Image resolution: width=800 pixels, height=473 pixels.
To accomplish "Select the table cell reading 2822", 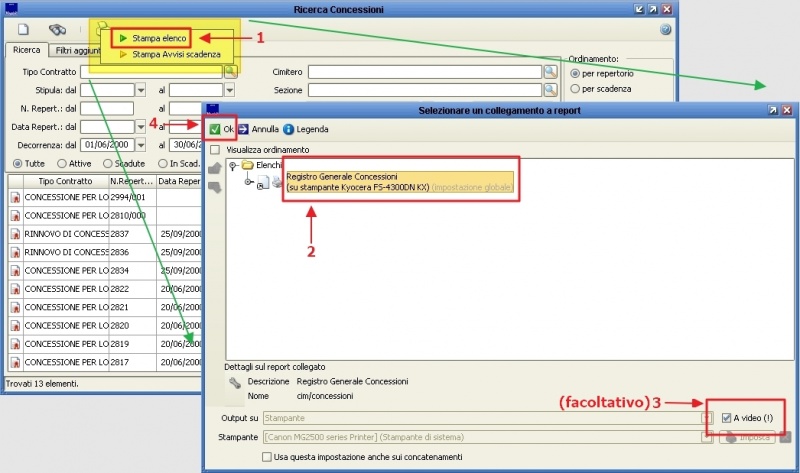I will [x=132, y=289].
